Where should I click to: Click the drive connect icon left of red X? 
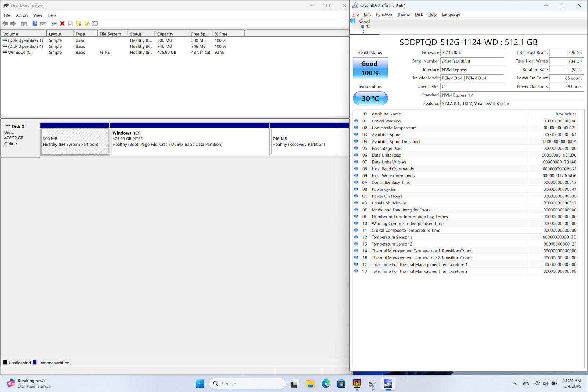pyautogui.click(x=54, y=24)
